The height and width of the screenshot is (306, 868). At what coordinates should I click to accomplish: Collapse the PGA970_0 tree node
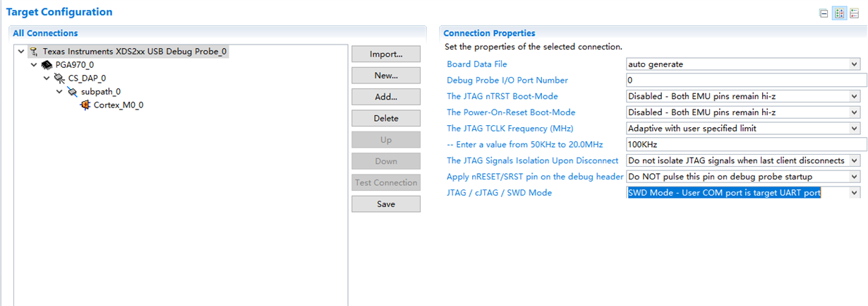tap(34, 65)
